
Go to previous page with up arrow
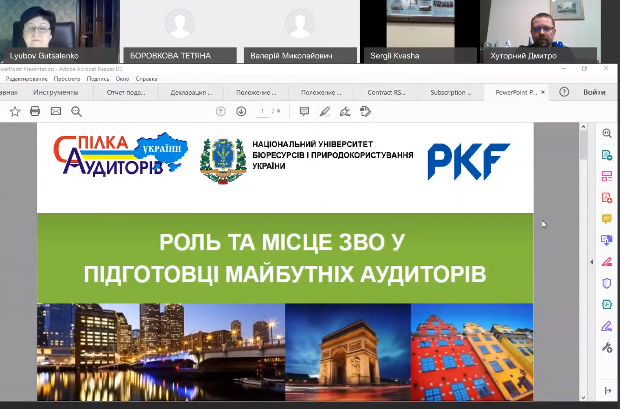point(221,112)
